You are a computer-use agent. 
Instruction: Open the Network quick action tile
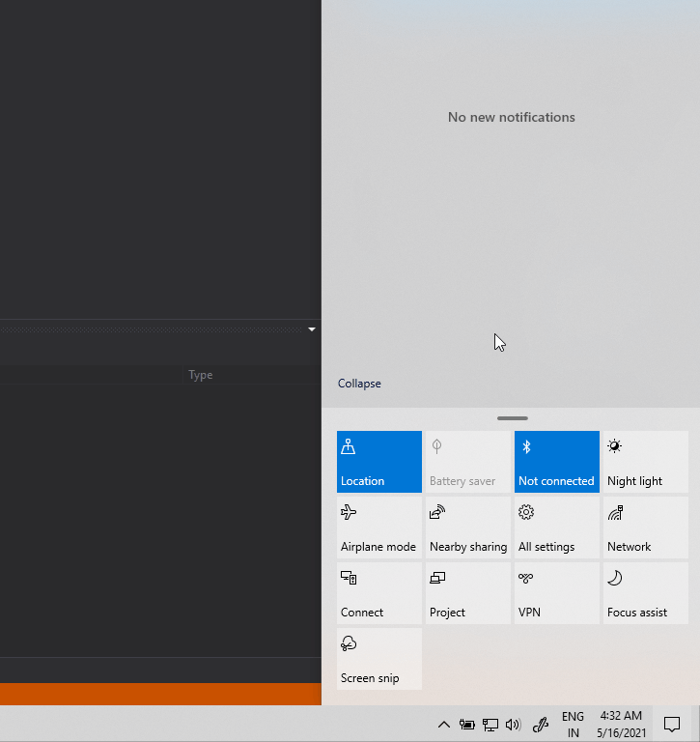click(x=645, y=528)
